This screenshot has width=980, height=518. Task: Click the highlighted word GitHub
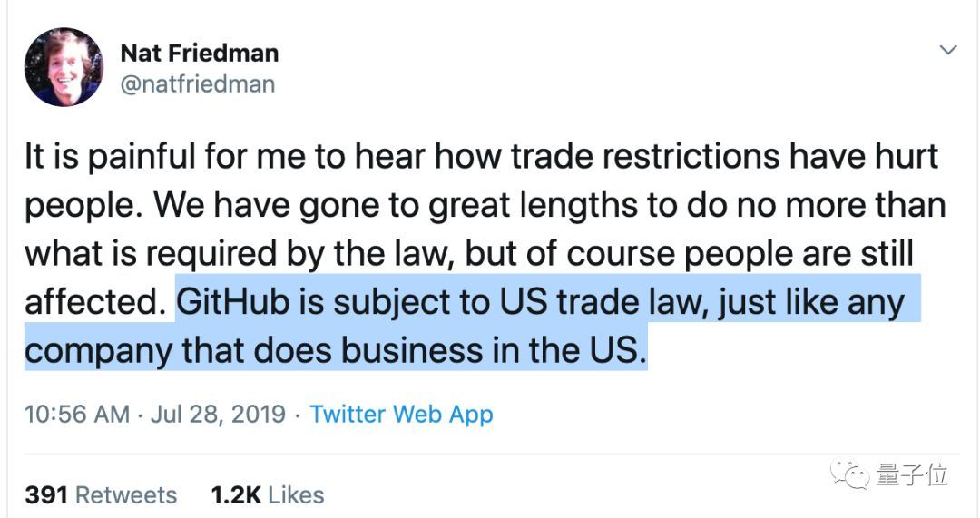pos(233,302)
